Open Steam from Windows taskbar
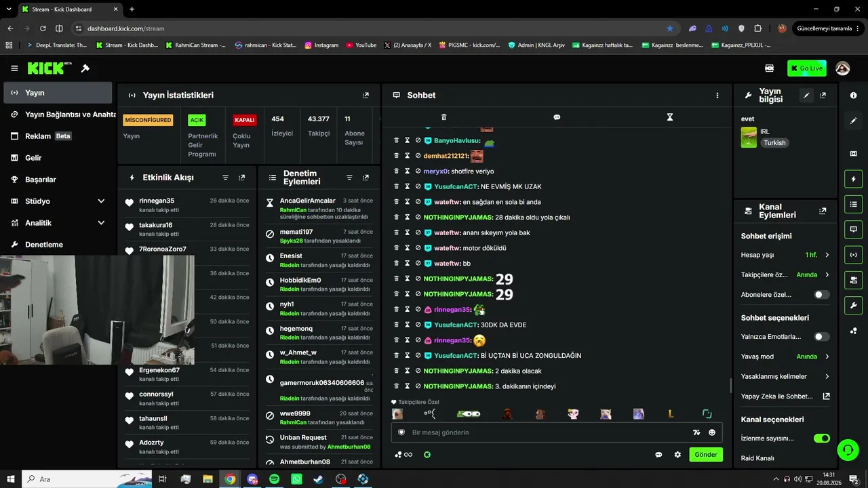The width and height of the screenshot is (868, 488). (318, 479)
